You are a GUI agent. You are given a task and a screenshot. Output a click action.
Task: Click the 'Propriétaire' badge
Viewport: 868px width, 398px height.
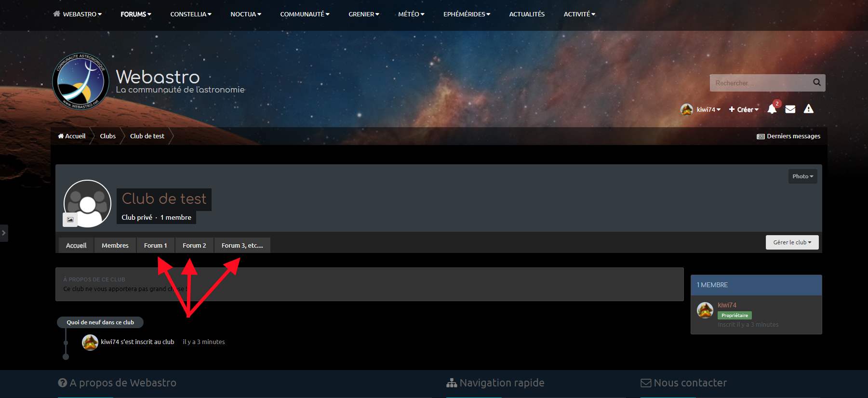coord(734,315)
